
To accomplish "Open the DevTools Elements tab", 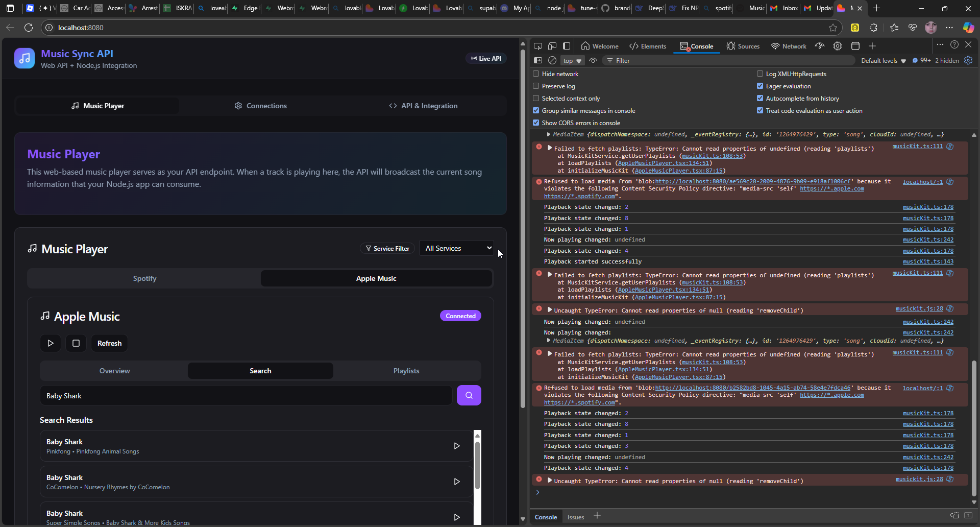I will point(648,46).
